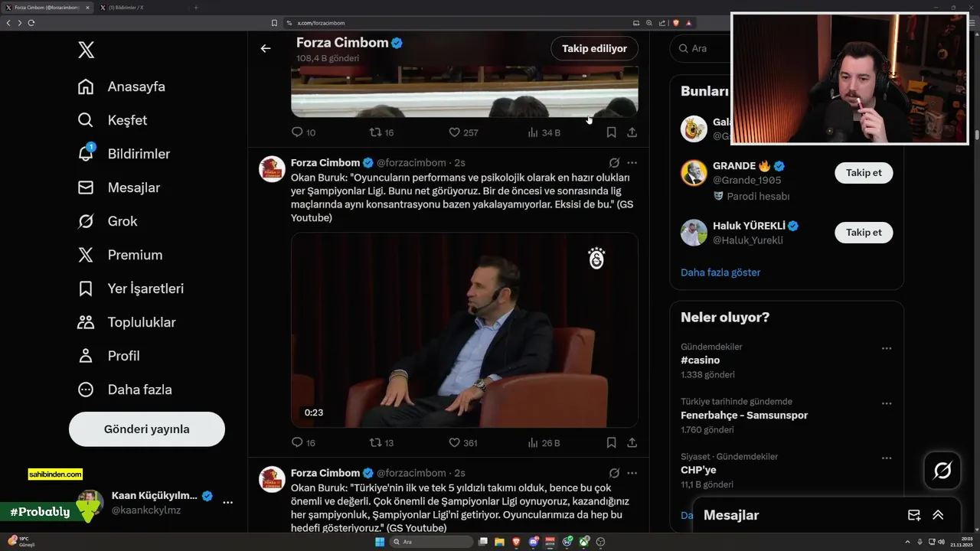Follow Haluk YÜREKLİ with Takip et
Screen dimensions: 980x551
[x=864, y=233]
